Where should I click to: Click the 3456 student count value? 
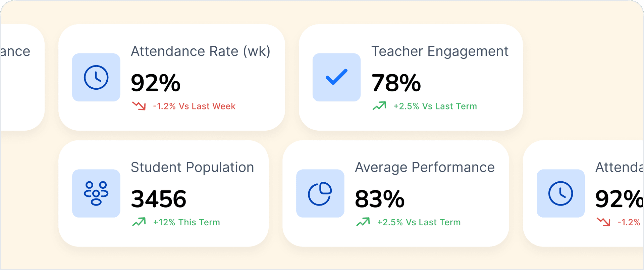coord(158,199)
